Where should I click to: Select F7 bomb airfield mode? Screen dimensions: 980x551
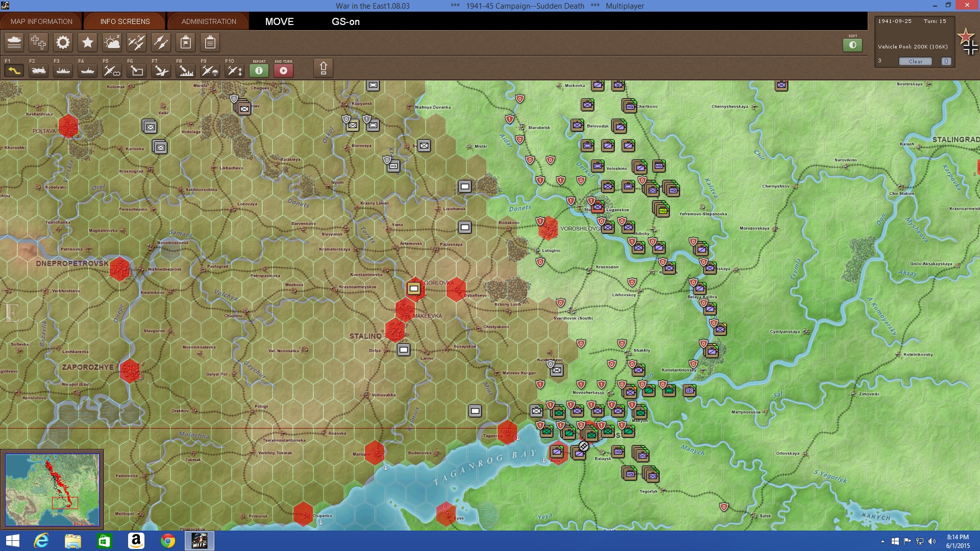pos(161,70)
